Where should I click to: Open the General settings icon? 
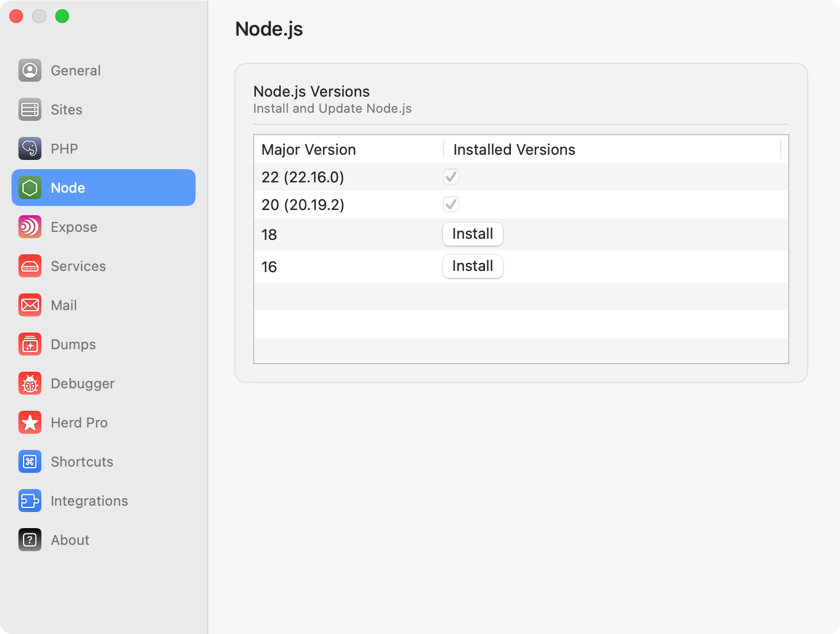tap(30, 70)
